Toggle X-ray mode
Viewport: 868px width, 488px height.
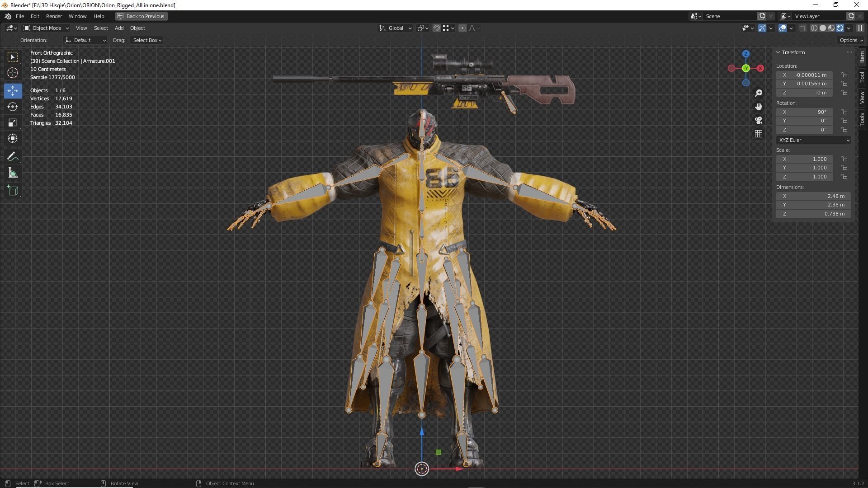[x=802, y=28]
